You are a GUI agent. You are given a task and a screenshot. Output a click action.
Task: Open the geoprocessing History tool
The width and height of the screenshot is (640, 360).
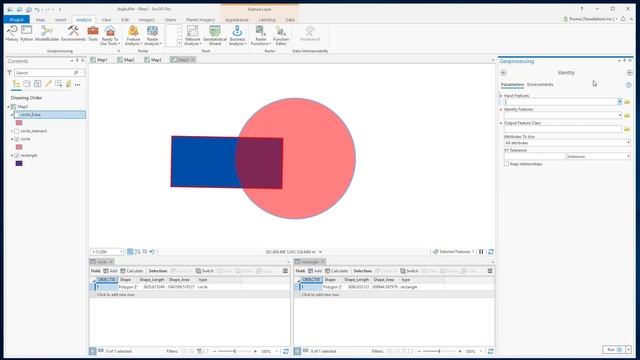tap(12, 33)
